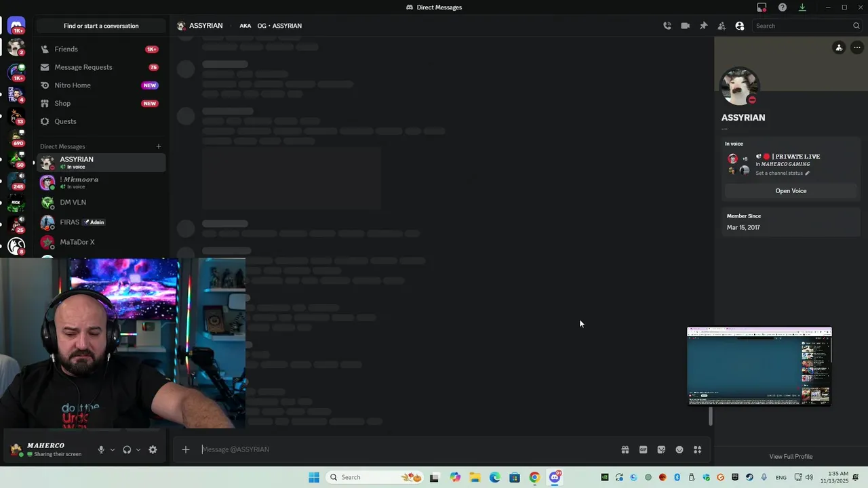
Task: Click Windows taskbar Search box
Action: point(374,477)
